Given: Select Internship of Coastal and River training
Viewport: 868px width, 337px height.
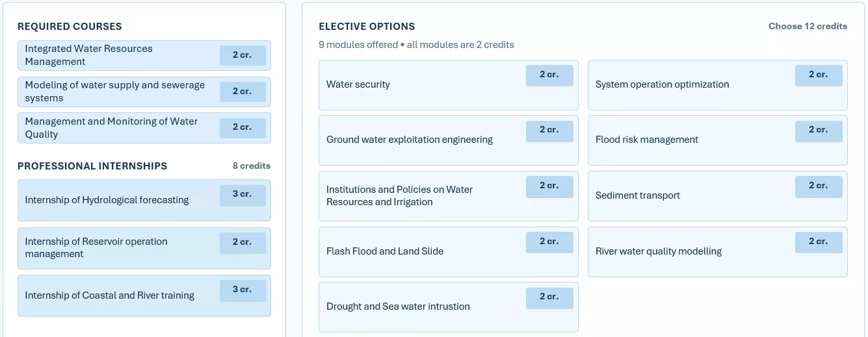Looking at the screenshot, I should [x=144, y=295].
